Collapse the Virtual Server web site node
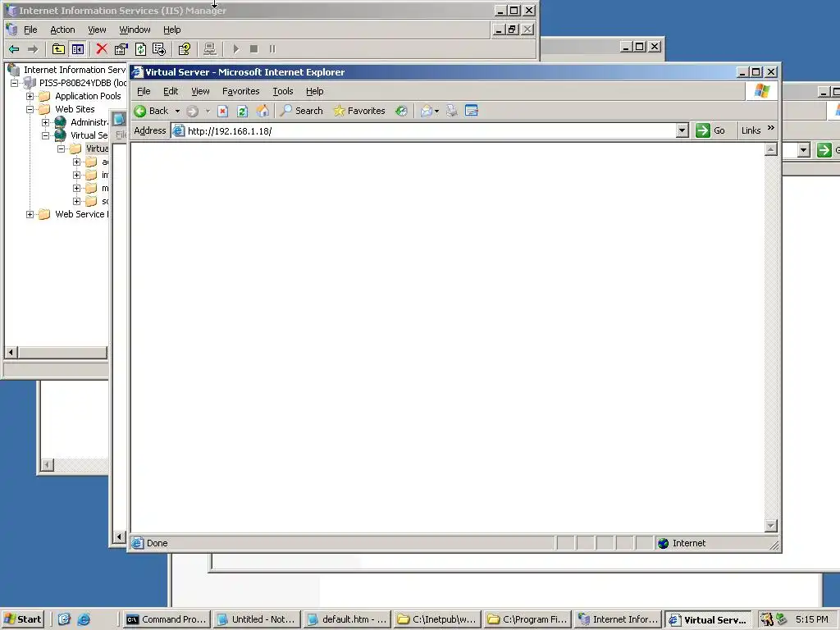This screenshot has width=840, height=630. tap(46, 135)
